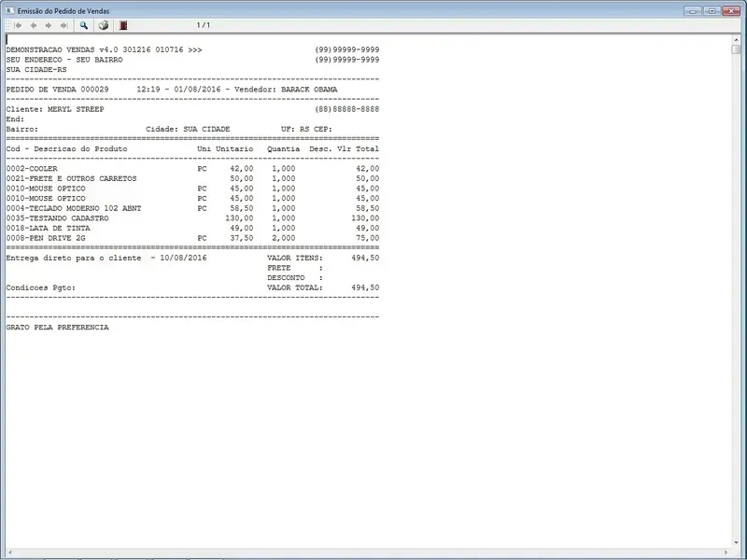Click the magnifying glass zoom icon

click(83, 25)
